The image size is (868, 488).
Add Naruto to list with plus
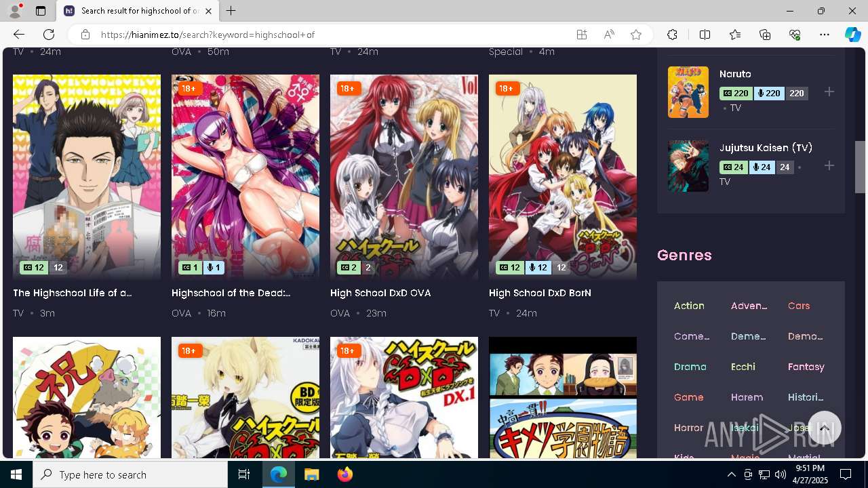(829, 92)
